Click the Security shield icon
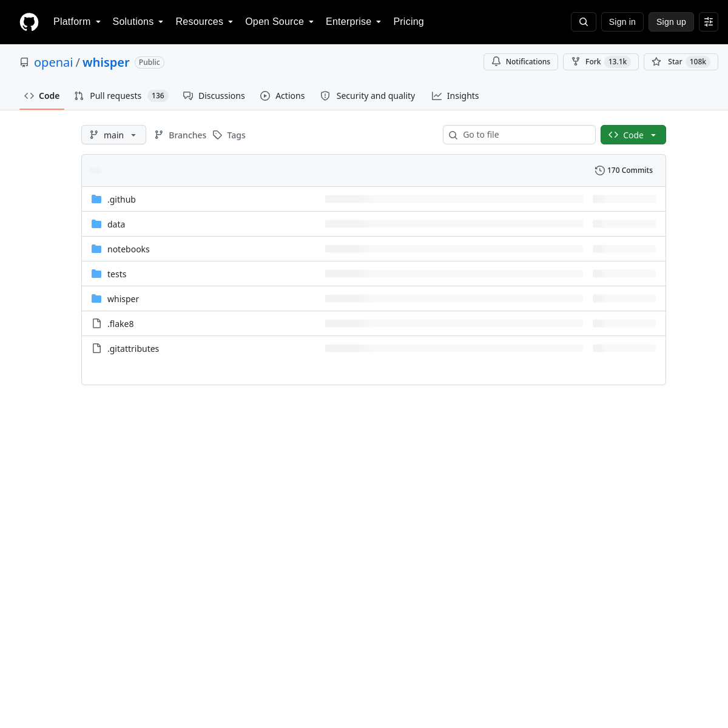This screenshot has height=728, width=728. pos(325,96)
